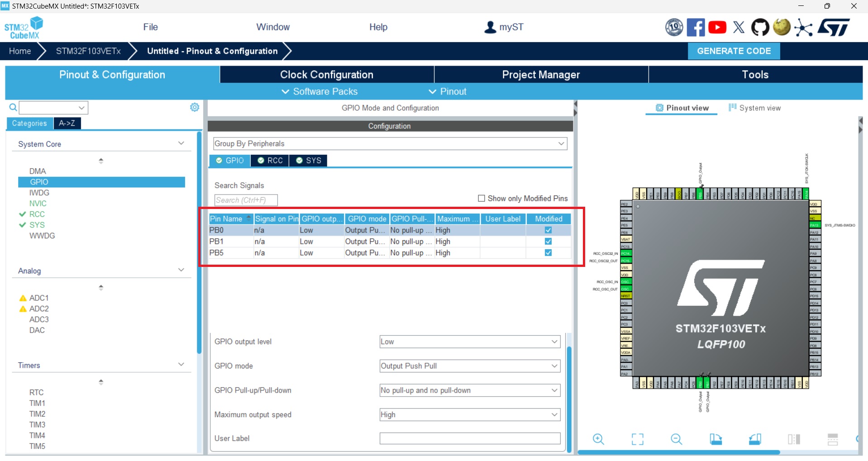868x461 pixels.
Task: Open the File menu
Action: 150,27
